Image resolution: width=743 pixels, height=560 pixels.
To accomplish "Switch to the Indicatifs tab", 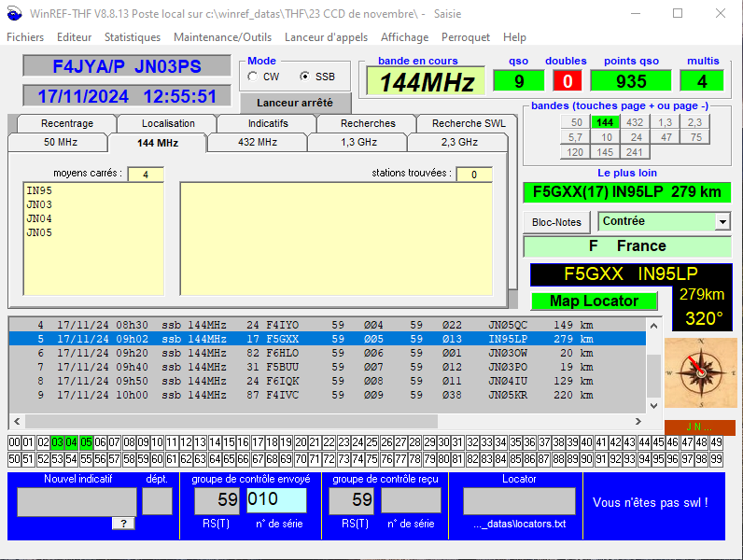I will click(267, 123).
